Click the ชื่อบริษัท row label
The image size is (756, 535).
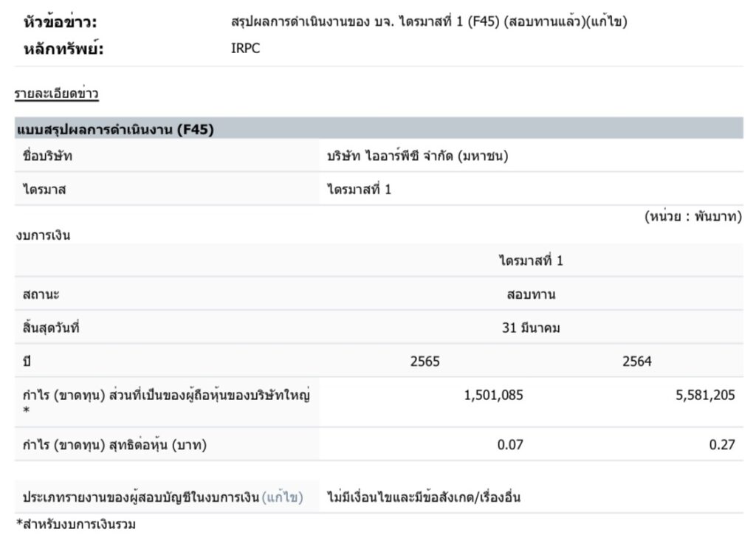tap(47, 156)
